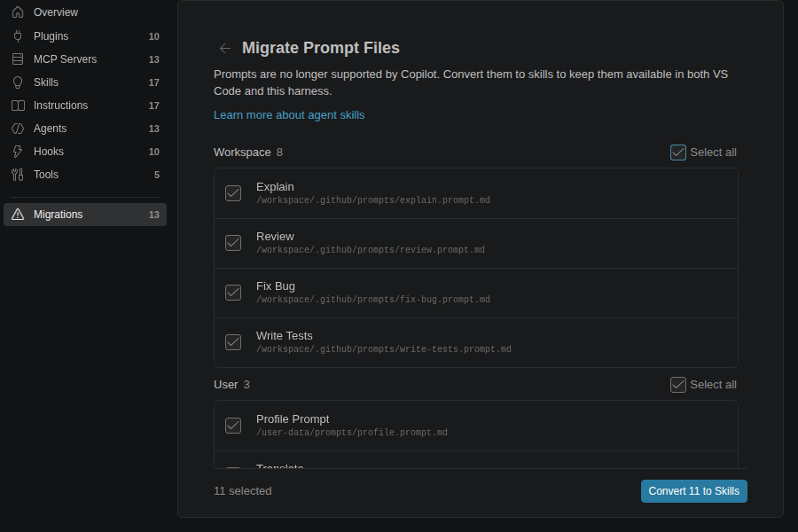
Task: Uncheck the Explain prompt checkbox
Action: 233,193
